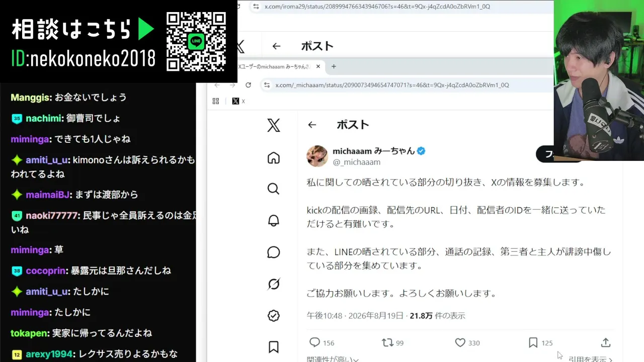
Task: Open the X bookmark in the bookmarks bar
Action: [238, 101]
